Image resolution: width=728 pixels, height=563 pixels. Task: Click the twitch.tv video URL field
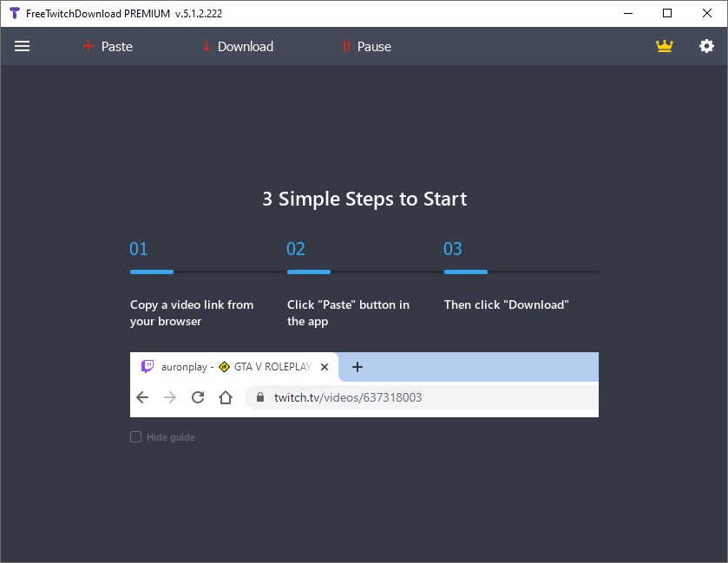tap(347, 396)
